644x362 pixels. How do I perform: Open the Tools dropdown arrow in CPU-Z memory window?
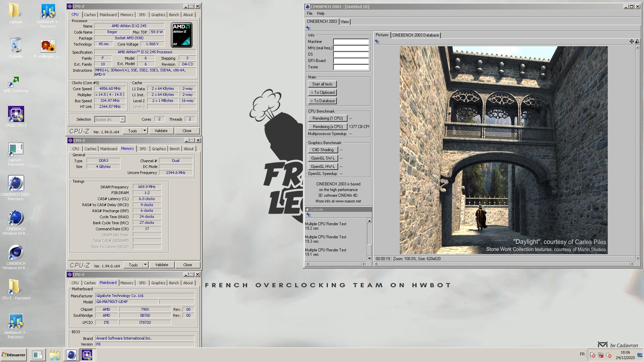[145, 265]
